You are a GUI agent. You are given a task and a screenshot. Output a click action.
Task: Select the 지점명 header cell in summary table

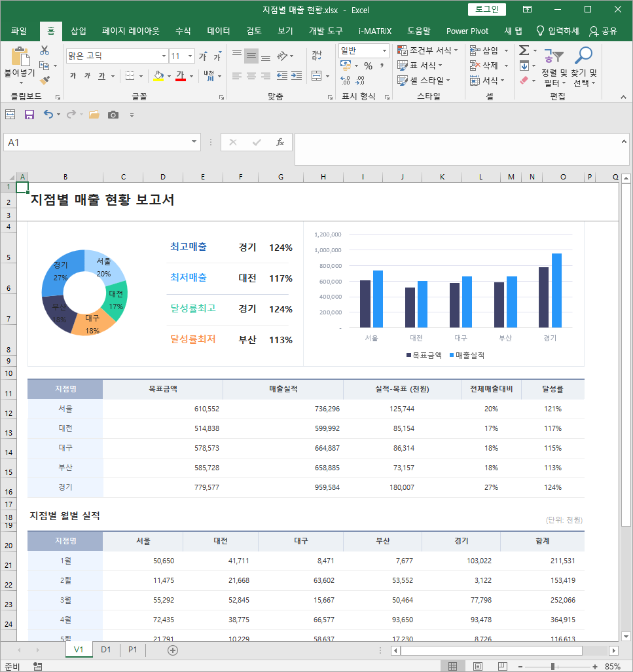pyautogui.click(x=65, y=389)
